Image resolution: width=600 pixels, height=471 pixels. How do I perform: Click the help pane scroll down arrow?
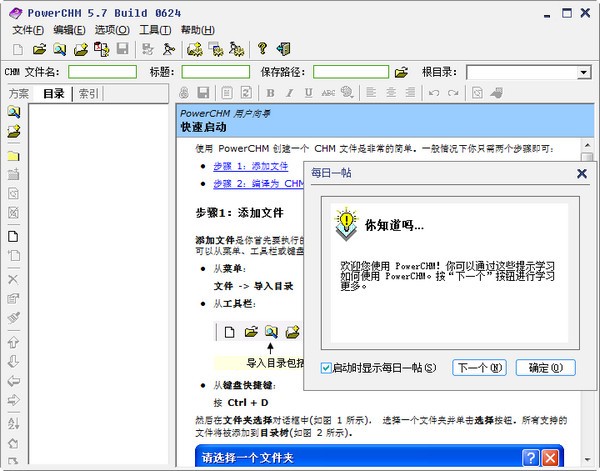tap(587, 460)
